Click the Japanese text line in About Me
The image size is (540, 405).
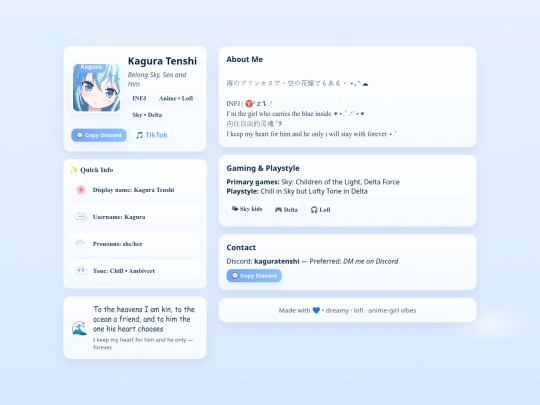297,83
